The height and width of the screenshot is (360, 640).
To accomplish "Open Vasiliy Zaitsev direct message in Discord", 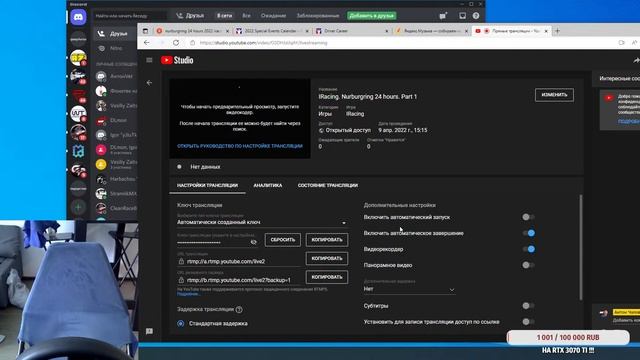I will 117,105.
